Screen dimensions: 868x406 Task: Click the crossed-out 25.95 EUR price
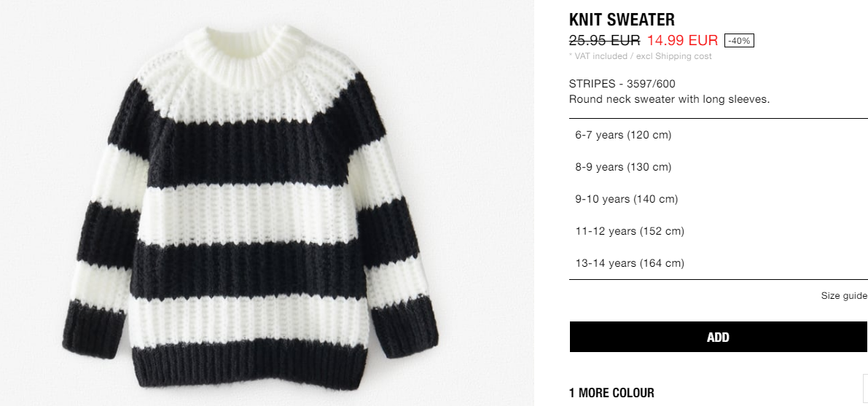click(x=604, y=40)
